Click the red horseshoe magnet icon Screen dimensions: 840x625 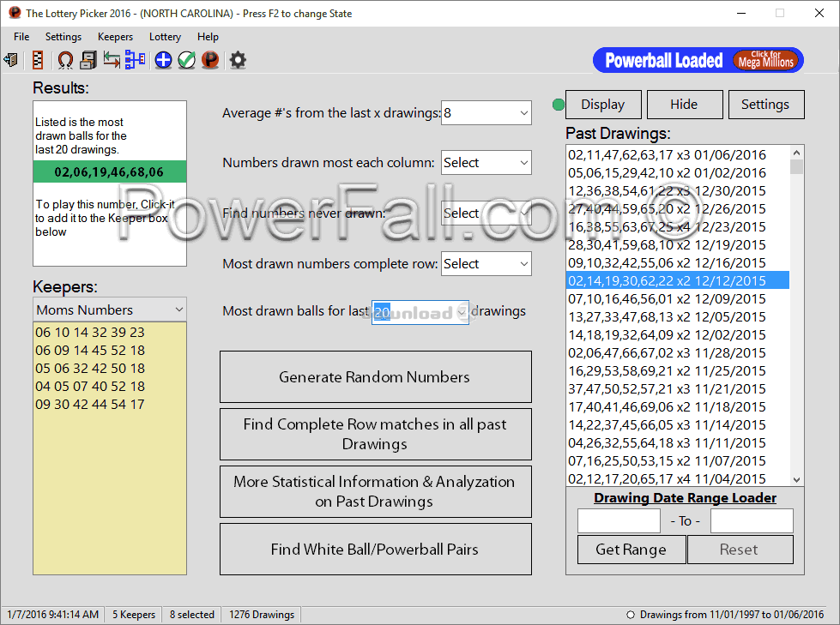point(65,60)
